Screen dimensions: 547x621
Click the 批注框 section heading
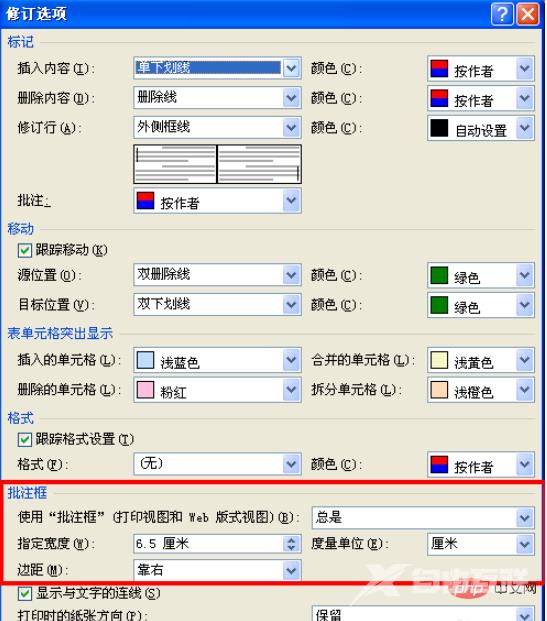click(x=27, y=493)
